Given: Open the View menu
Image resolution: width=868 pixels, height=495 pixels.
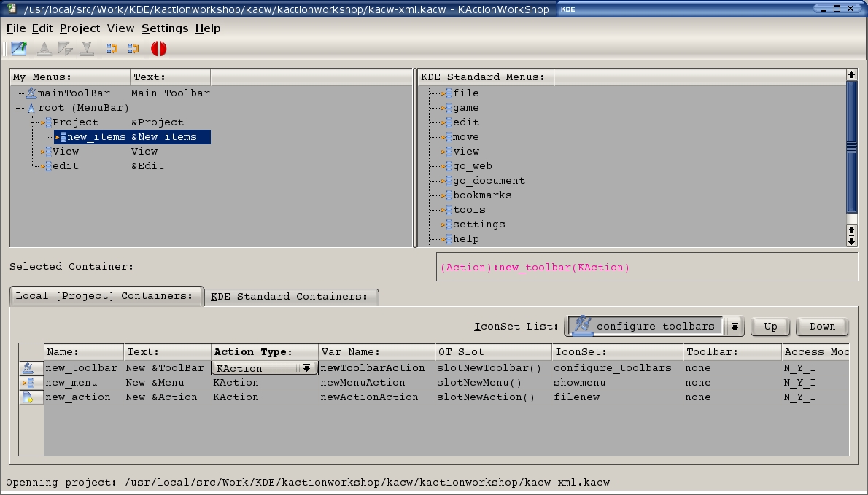Looking at the screenshot, I should [x=120, y=28].
